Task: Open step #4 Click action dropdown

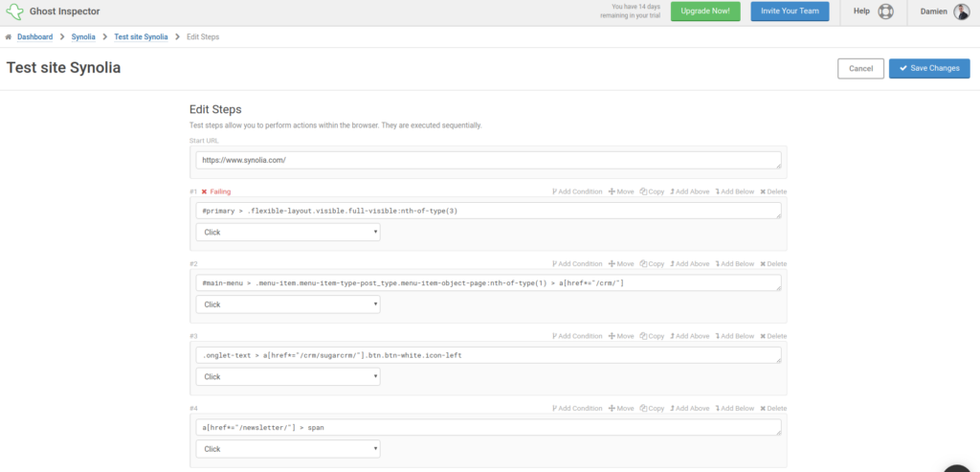Action: [288, 449]
